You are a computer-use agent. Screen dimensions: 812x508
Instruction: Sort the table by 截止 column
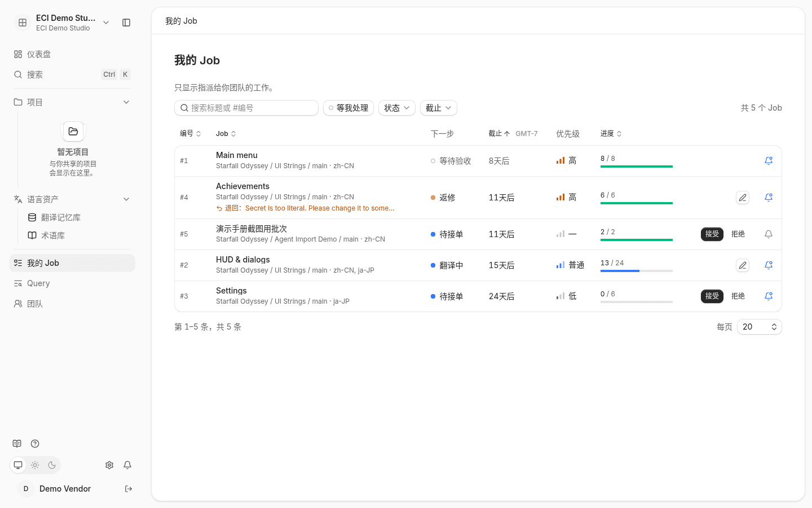[500, 134]
